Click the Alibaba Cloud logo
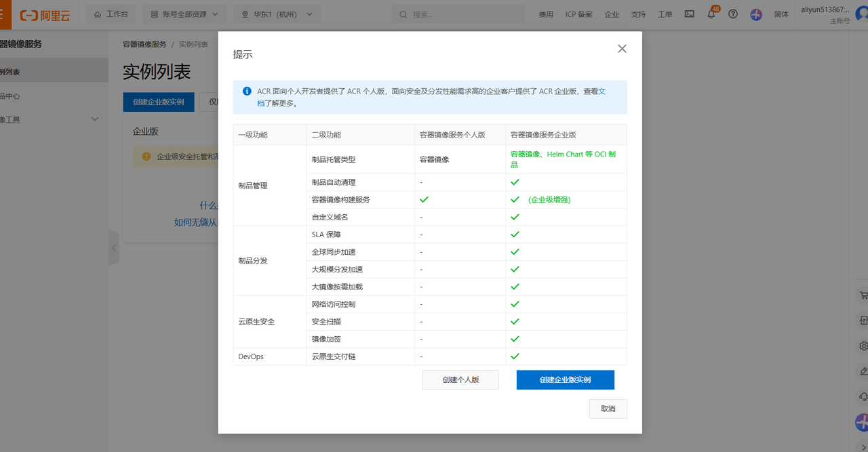Screen dimensions: 868x452 [x=45, y=15]
